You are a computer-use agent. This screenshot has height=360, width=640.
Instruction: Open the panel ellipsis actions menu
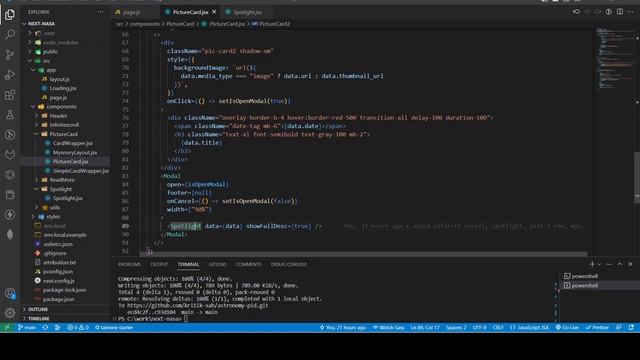pos(609,264)
